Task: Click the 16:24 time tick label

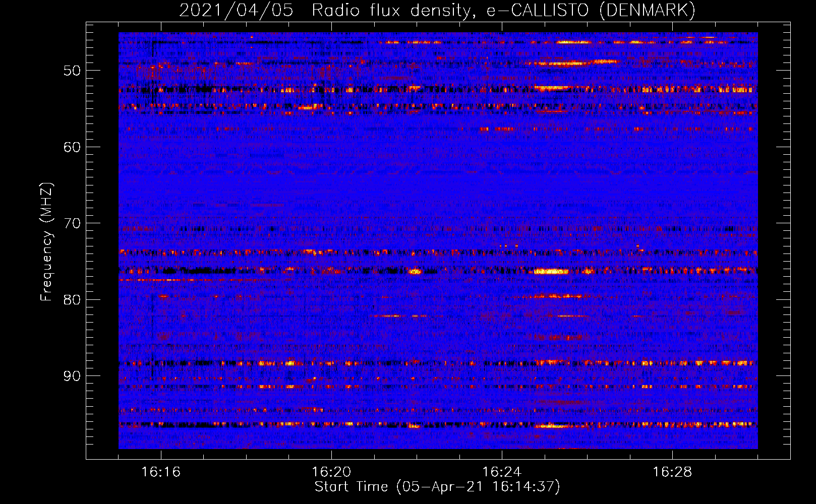Action: pyautogui.click(x=502, y=472)
